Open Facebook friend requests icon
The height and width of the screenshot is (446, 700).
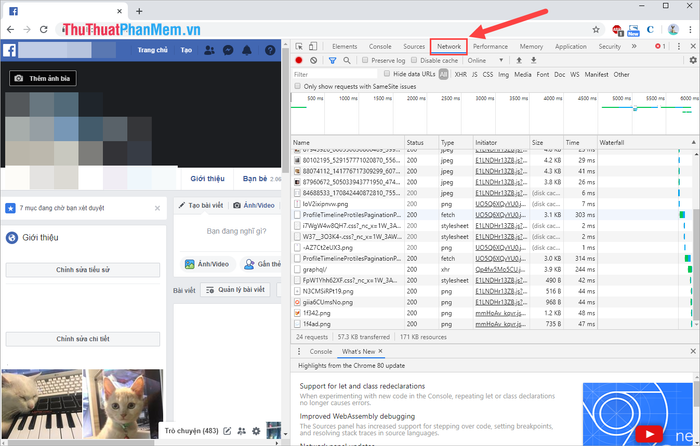point(209,50)
